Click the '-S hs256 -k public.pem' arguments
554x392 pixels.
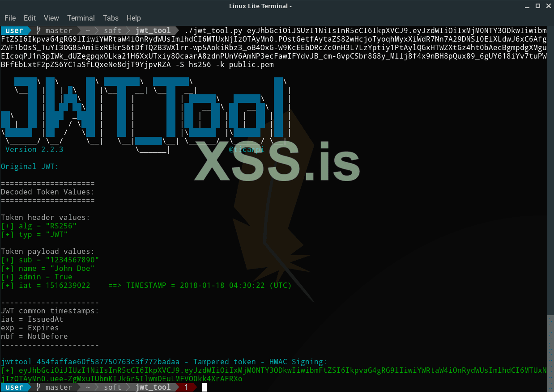pos(224,64)
